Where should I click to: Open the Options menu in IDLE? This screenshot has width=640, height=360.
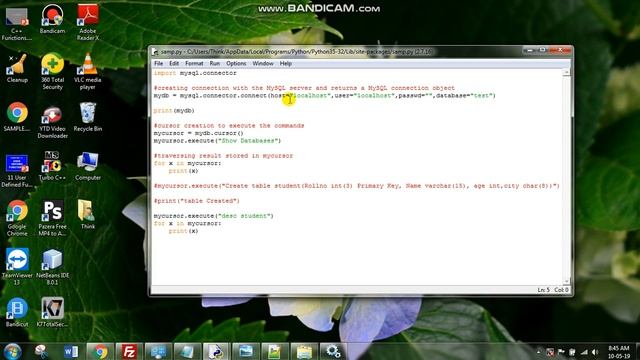[x=236, y=64]
